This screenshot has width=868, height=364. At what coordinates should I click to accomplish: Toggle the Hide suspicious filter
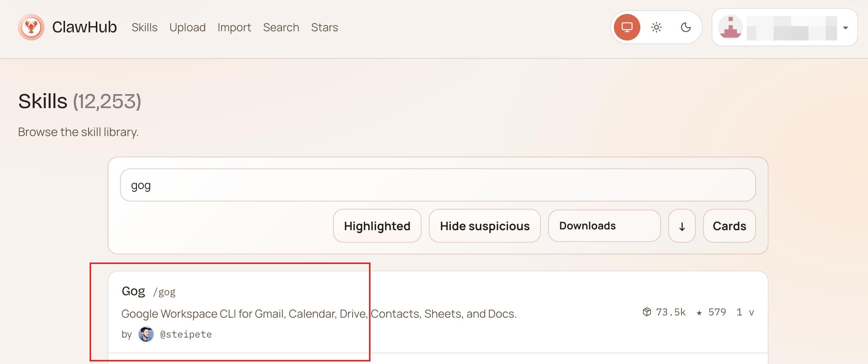point(484,226)
